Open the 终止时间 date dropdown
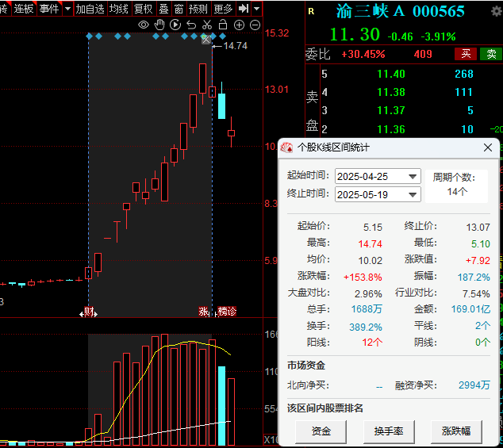This screenshot has height=448, width=503. point(413,194)
